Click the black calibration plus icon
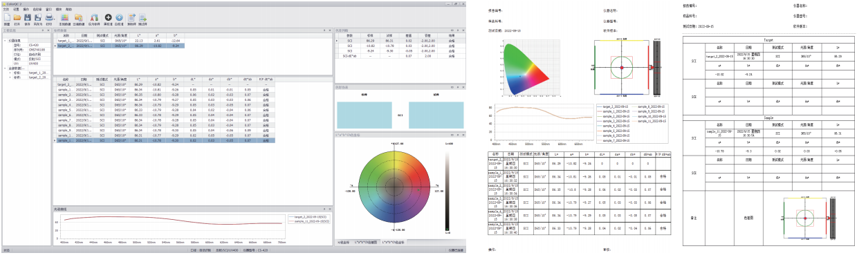This screenshot has width=868, height=262. pos(108,17)
